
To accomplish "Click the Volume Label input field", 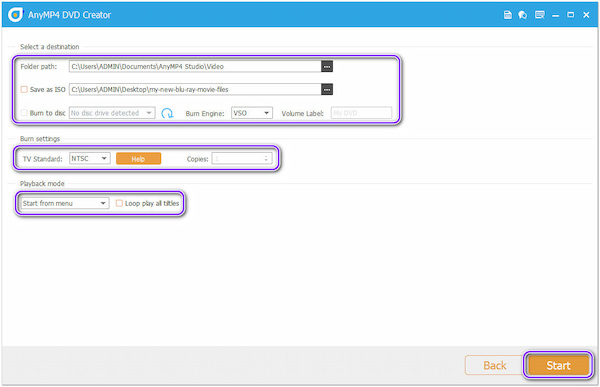I will 361,113.
